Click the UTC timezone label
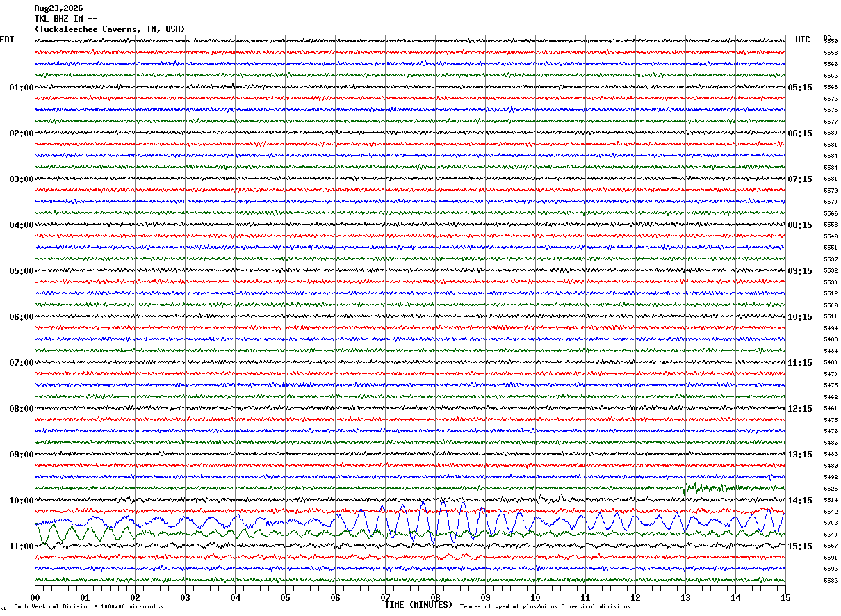 803,40
